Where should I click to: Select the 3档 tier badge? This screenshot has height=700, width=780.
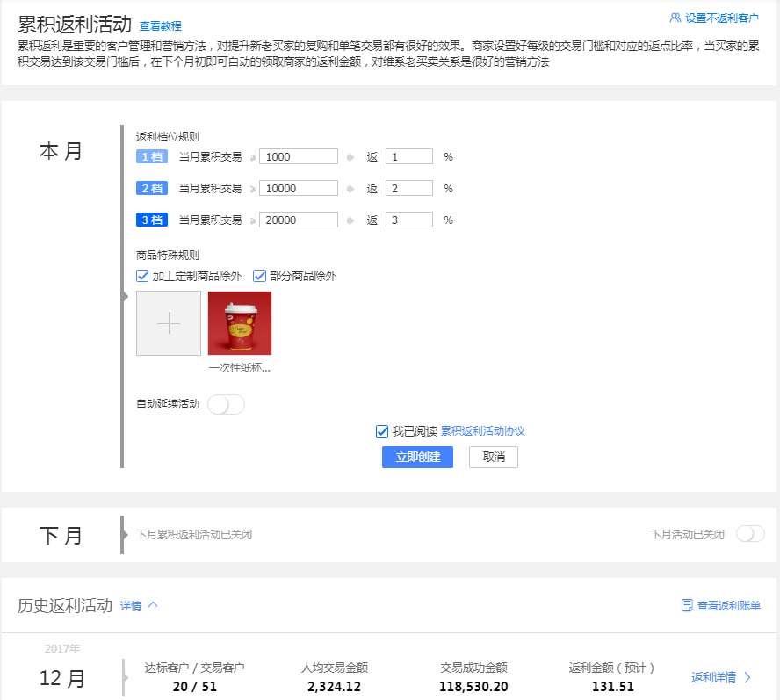click(x=152, y=220)
